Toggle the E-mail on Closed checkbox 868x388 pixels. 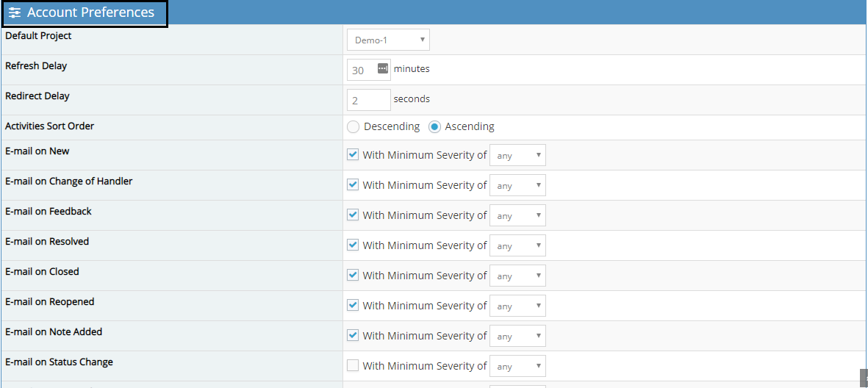tap(353, 276)
